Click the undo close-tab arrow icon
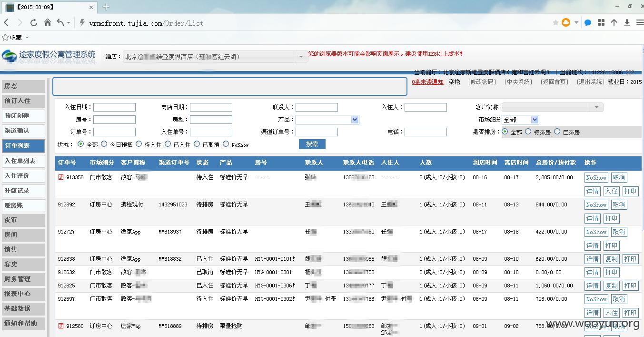The width and height of the screenshot is (644, 337). pos(60,22)
